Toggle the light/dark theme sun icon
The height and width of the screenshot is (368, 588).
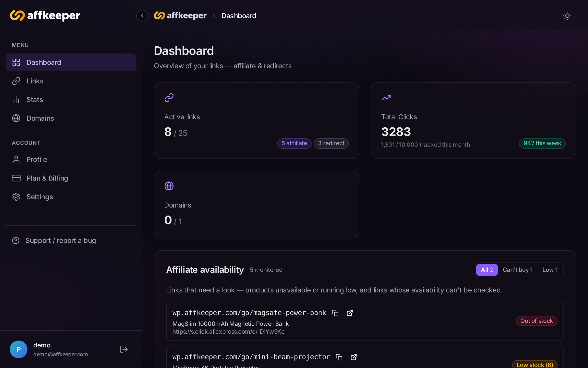(x=567, y=16)
